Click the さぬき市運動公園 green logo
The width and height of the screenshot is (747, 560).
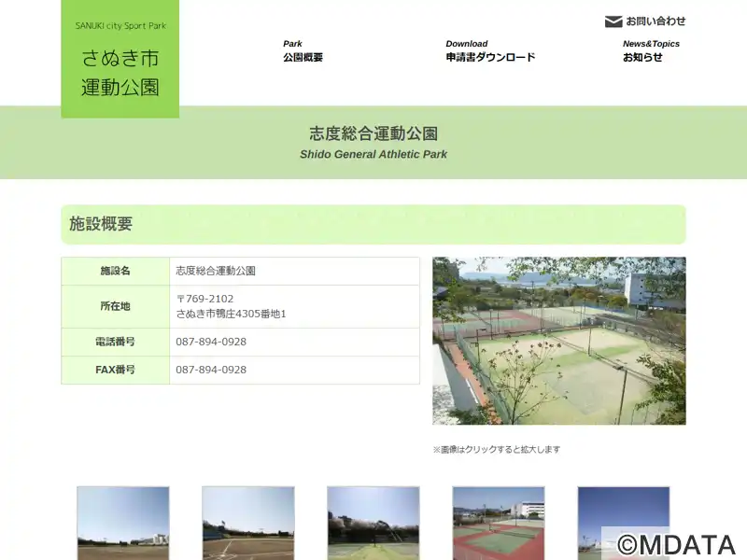(x=120, y=60)
